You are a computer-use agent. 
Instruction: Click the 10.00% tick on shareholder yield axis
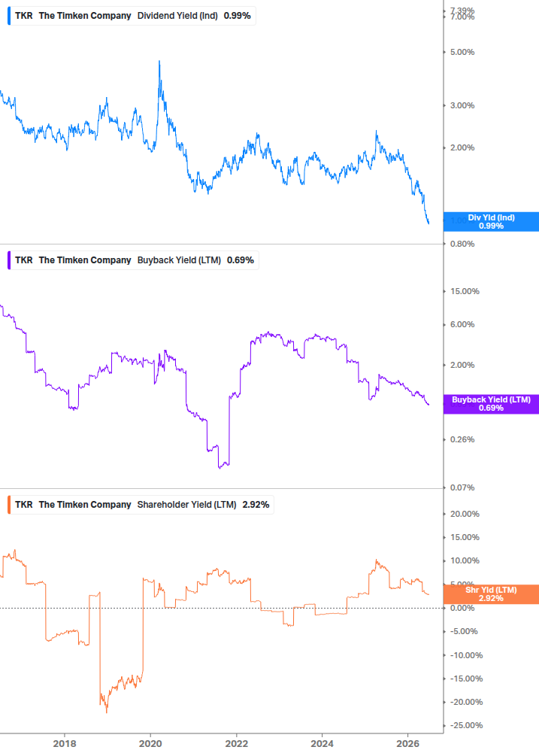(x=465, y=560)
